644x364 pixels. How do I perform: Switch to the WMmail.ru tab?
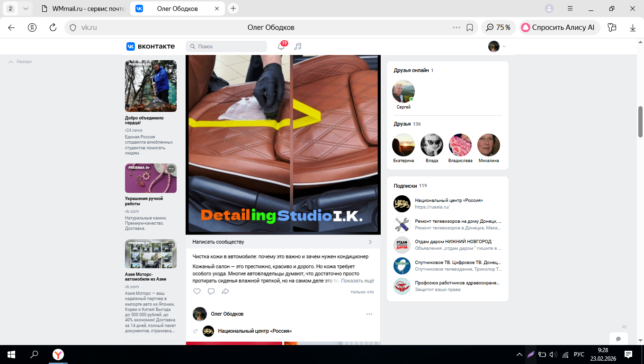tap(82, 9)
